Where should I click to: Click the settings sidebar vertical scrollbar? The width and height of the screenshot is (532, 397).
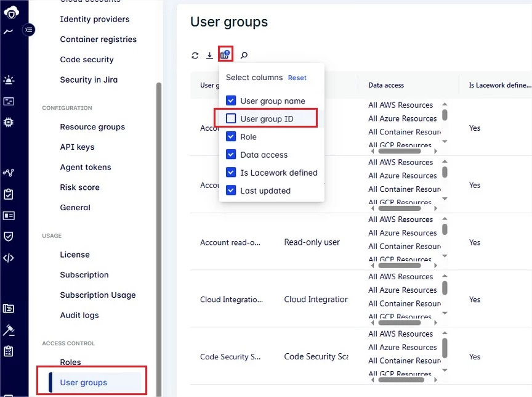(158, 238)
